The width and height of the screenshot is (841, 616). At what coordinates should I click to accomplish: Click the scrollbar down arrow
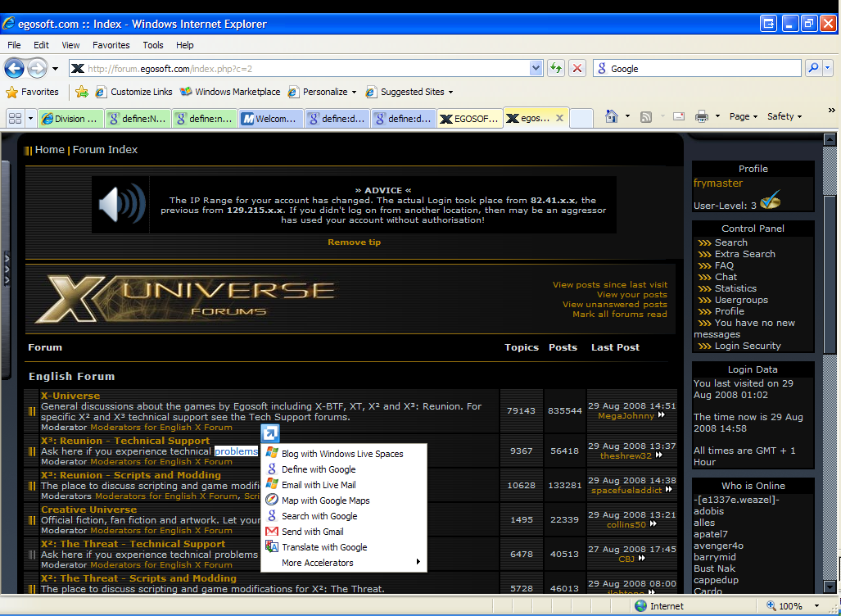point(830,587)
